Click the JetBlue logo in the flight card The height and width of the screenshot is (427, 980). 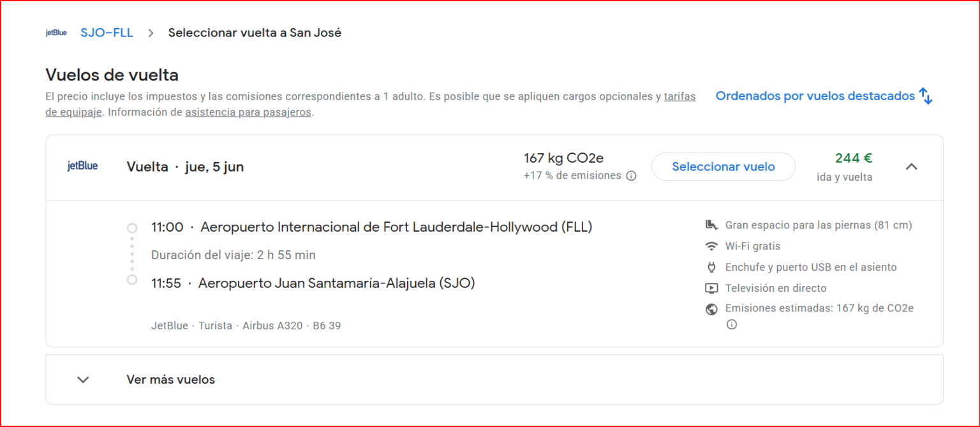(83, 166)
